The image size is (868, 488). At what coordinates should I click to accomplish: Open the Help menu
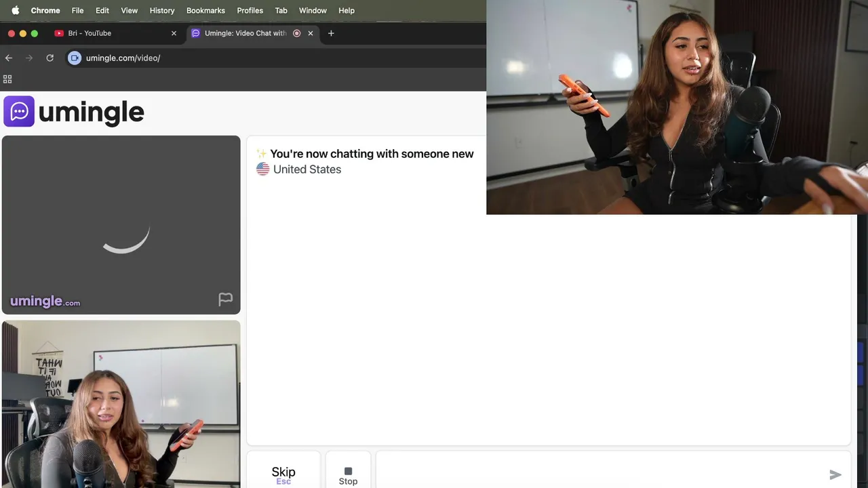tap(347, 10)
